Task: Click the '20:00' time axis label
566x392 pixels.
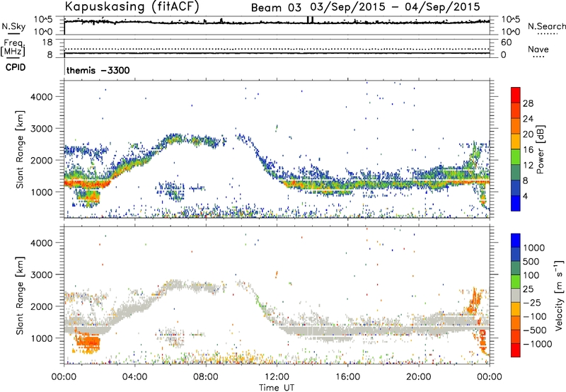Action: point(419,377)
